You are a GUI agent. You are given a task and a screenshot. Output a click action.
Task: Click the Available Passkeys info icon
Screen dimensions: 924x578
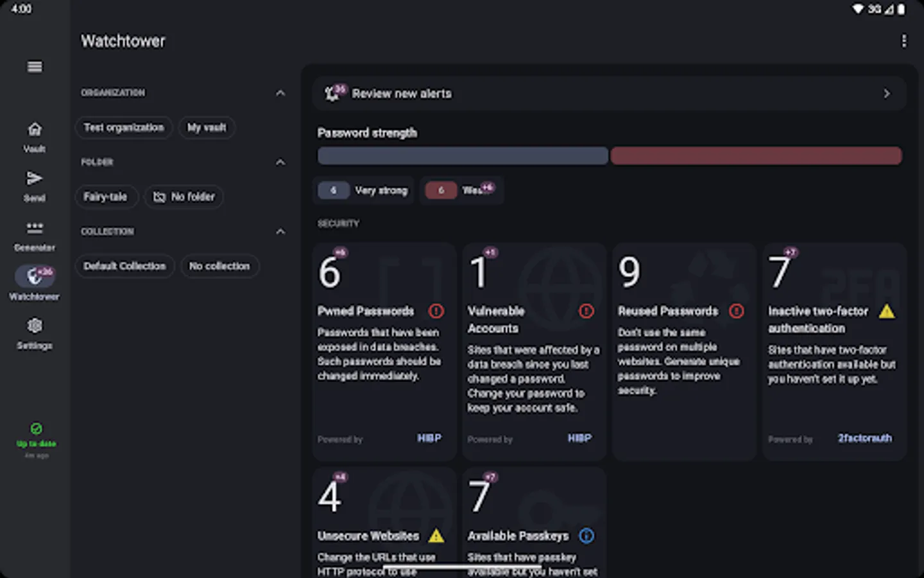pos(586,536)
